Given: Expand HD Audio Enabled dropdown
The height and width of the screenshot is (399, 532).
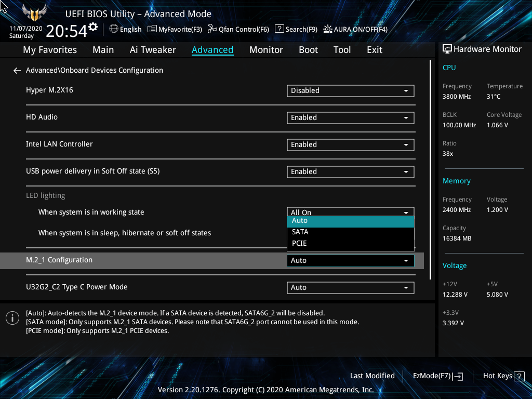Looking at the screenshot, I should tap(351, 118).
